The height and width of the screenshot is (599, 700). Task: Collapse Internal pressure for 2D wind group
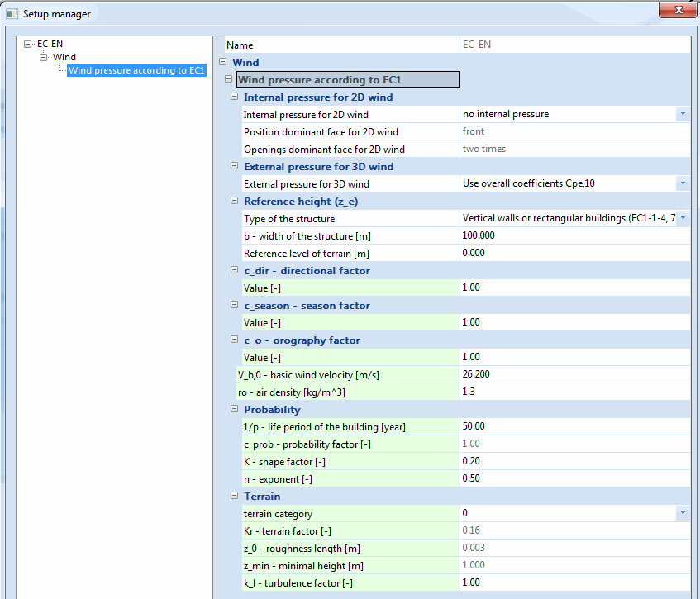(x=235, y=97)
